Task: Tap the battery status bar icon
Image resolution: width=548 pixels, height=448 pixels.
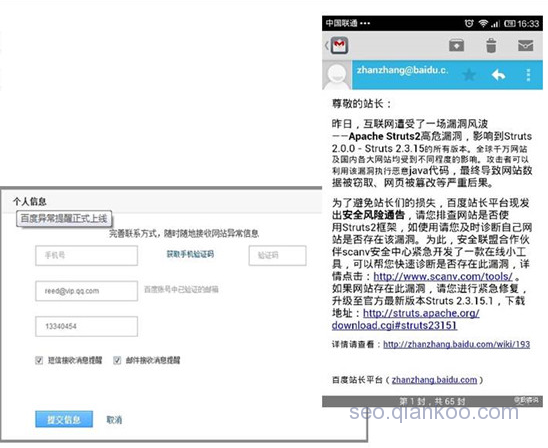Action: coord(510,24)
